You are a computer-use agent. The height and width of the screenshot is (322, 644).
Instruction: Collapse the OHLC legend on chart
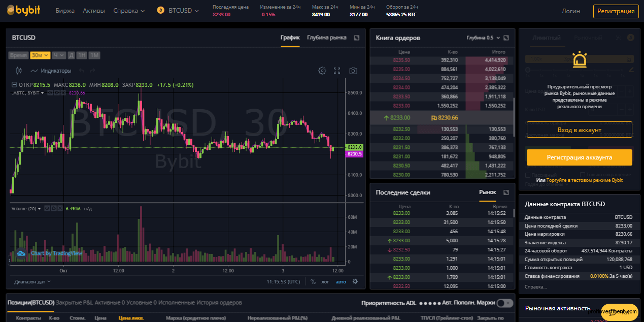tap(14, 85)
